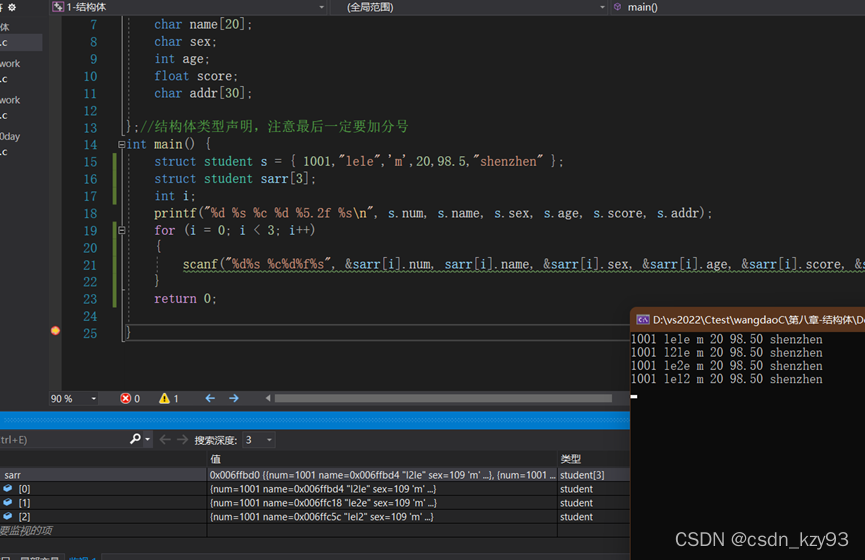The width and height of the screenshot is (865, 560).
Task: Click the console title D:\vs2022\Ctest path
Action: pyautogui.click(x=759, y=319)
